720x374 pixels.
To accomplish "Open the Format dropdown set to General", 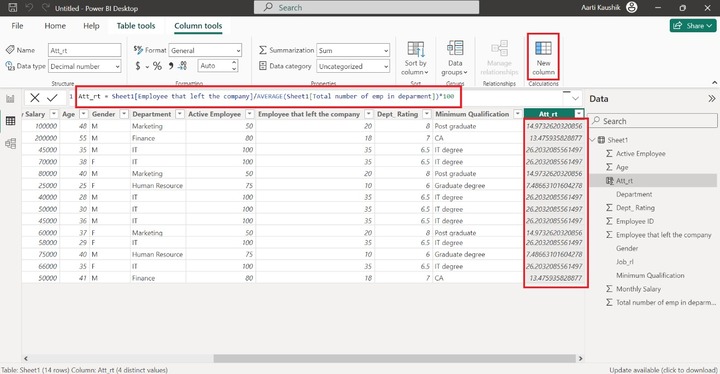I will click(205, 50).
